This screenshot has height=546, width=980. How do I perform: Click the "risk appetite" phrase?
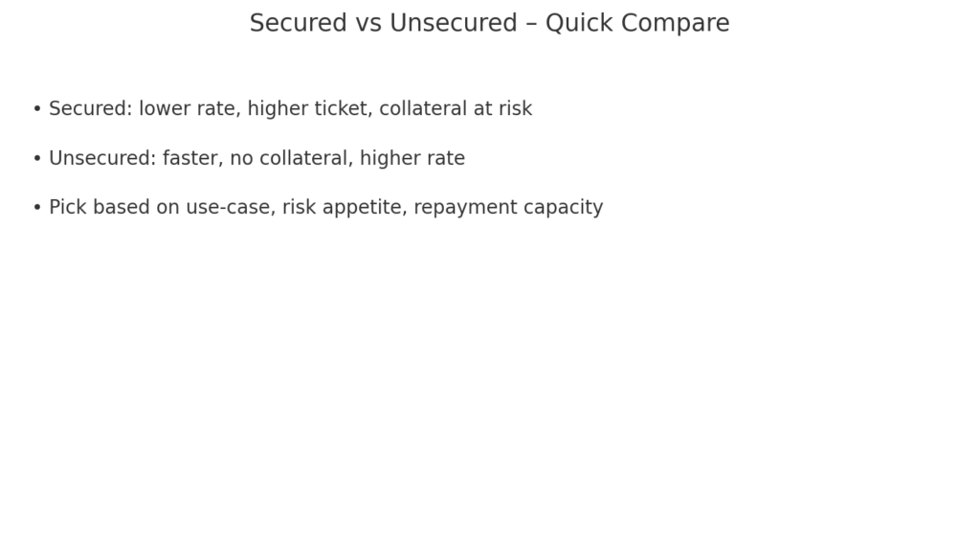click(x=344, y=208)
